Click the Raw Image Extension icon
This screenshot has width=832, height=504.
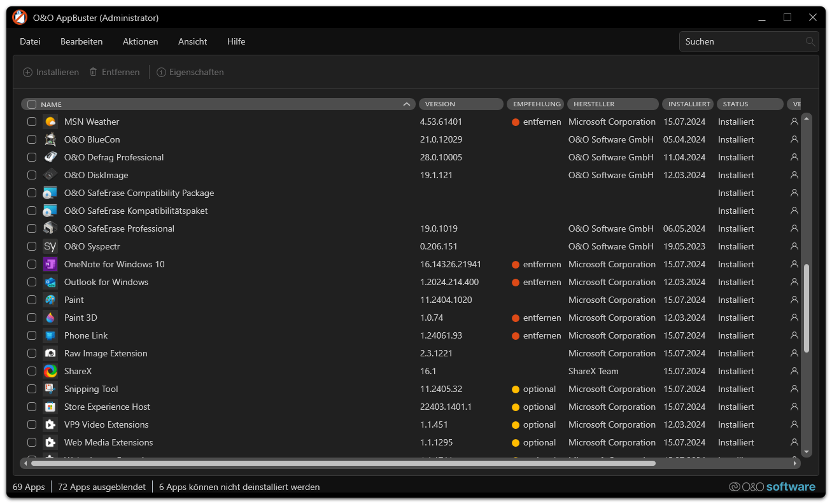coord(50,353)
